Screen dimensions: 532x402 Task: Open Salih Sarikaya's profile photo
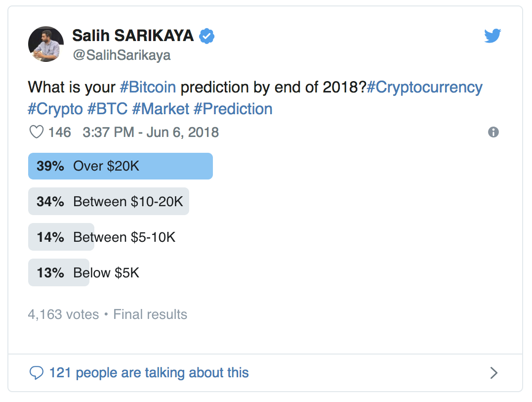tap(46, 44)
